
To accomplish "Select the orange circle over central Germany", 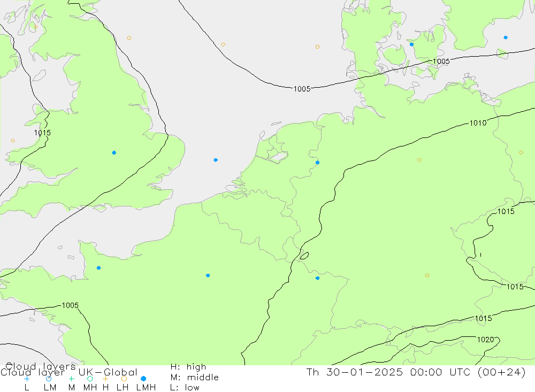I will pyautogui.click(x=419, y=160).
